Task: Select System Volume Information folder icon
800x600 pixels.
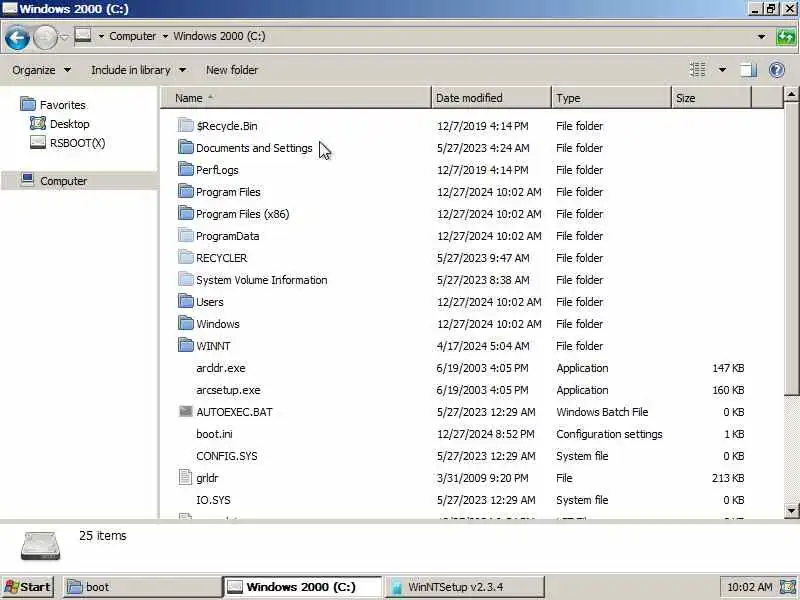Action: pyautogui.click(x=186, y=279)
